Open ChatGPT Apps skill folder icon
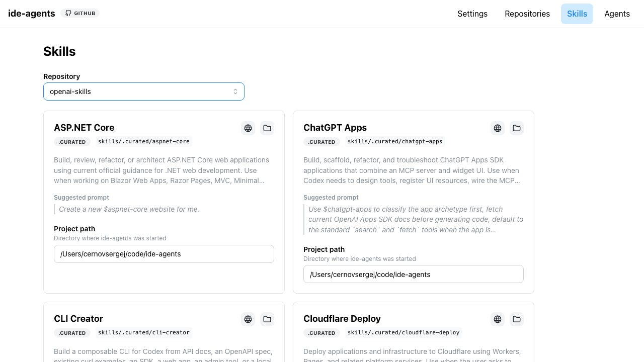 pyautogui.click(x=517, y=128)
